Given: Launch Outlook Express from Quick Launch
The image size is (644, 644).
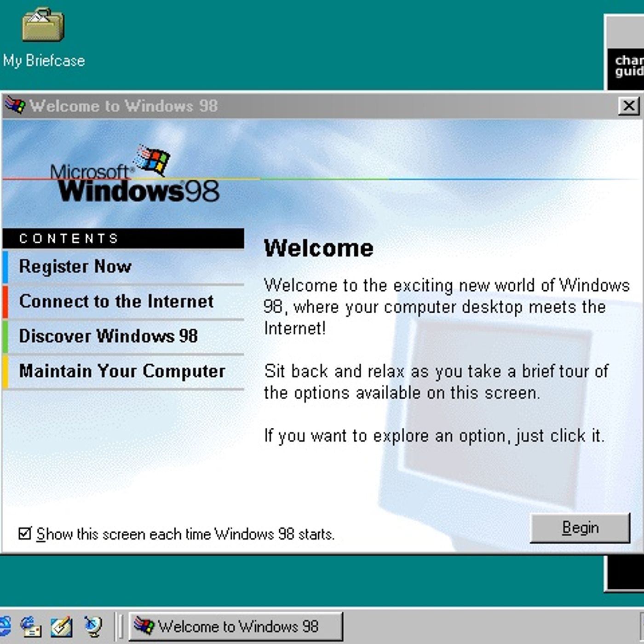Looking at the screenshot, I should coord(31,627).
